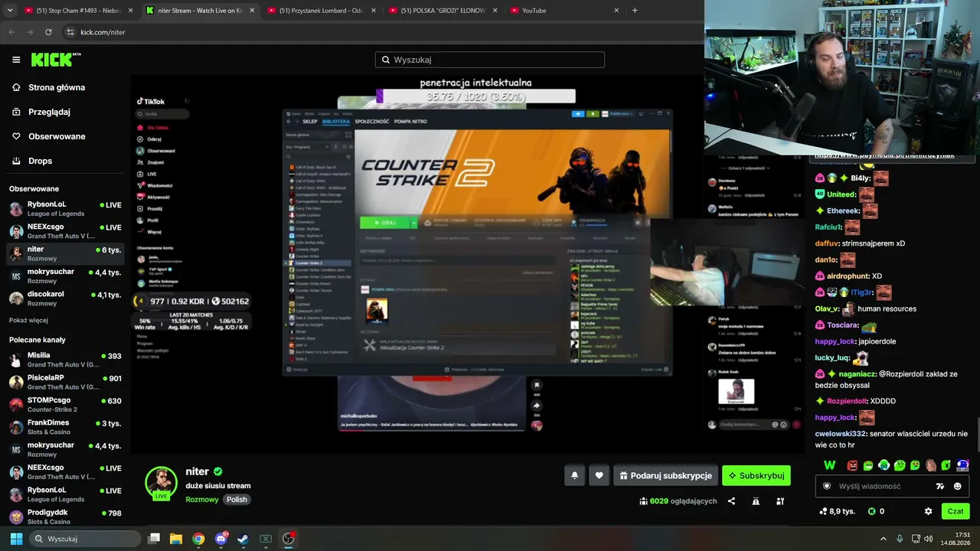Click the Windows taskbar Wyszukaj search box
The width and height of the screenshot is (980, 551).
coord(83,539)
